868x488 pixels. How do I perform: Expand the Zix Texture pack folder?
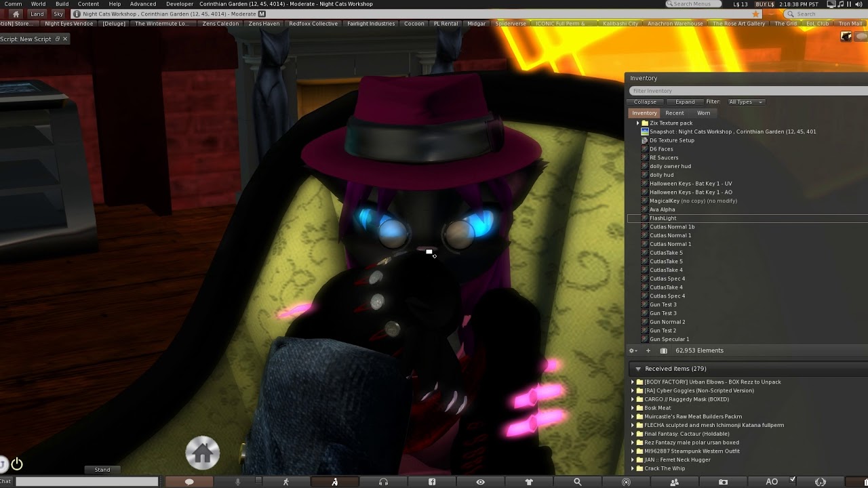[x=638, y=123]
